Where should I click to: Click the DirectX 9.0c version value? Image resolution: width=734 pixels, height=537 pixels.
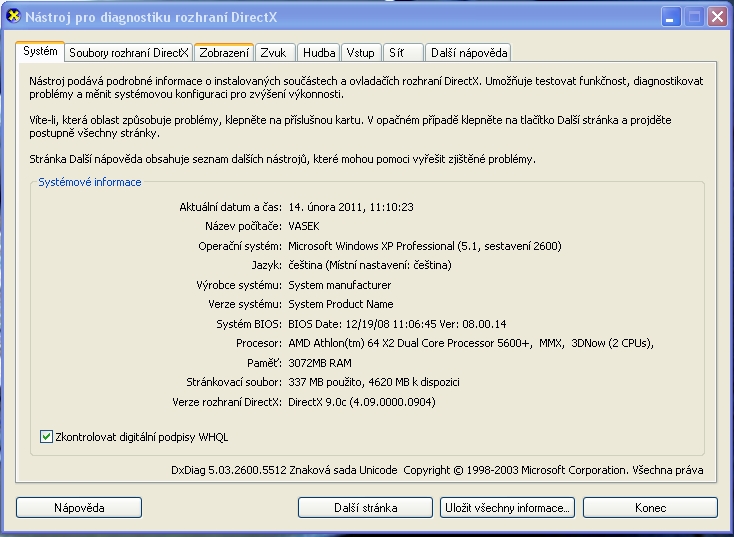coord(361,402)
